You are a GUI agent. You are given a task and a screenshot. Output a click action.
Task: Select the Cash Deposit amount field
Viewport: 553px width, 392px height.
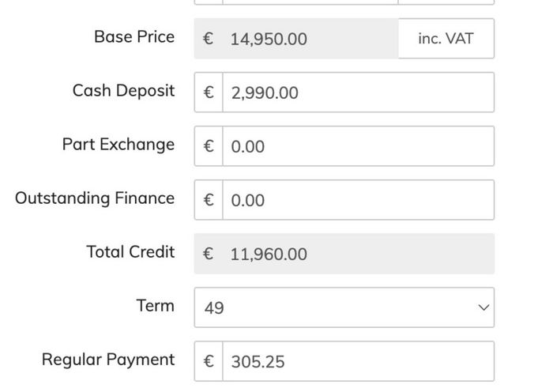[359, 92]
